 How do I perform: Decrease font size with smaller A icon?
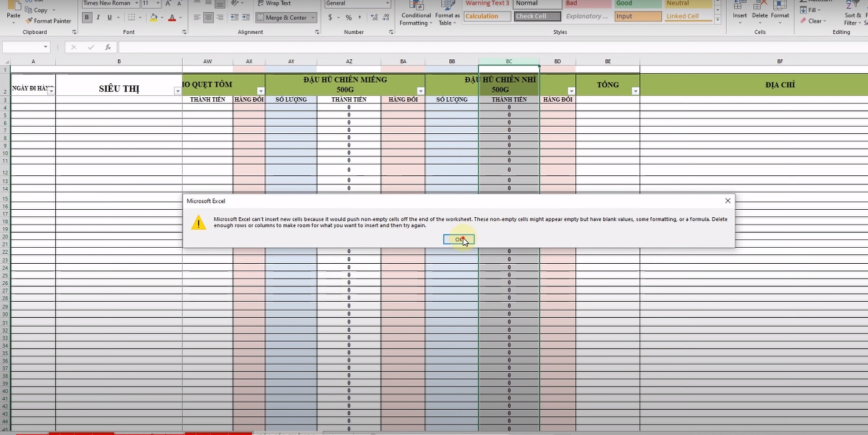(x=179, y=3)
